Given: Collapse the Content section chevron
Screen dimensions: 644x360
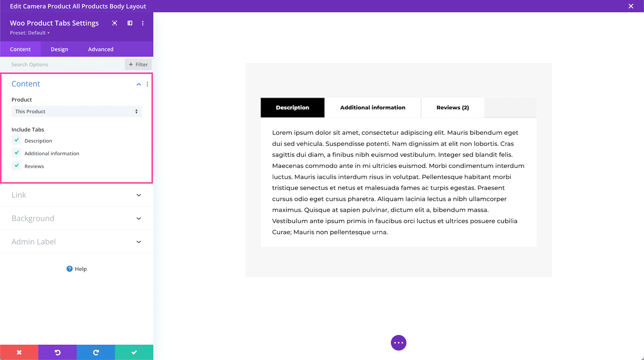Looking at the screenshot, I should click(139, 84).
